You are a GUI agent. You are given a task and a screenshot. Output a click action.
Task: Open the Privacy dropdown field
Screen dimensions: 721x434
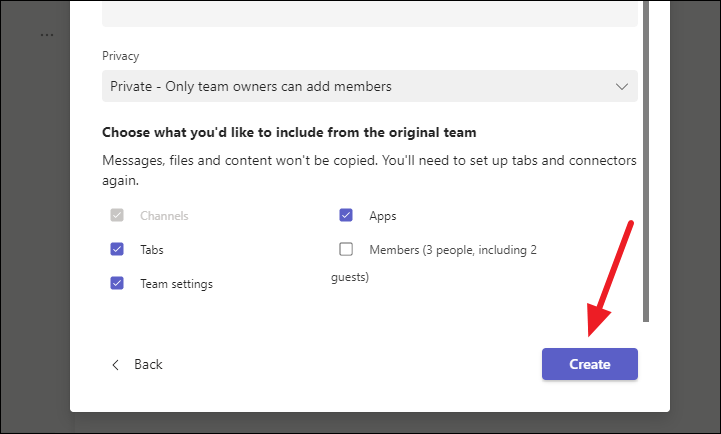[x=360, y=86]
